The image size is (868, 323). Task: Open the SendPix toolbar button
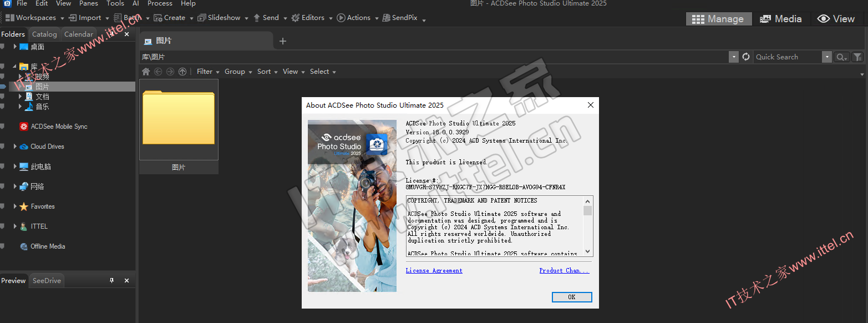[404, 18]
